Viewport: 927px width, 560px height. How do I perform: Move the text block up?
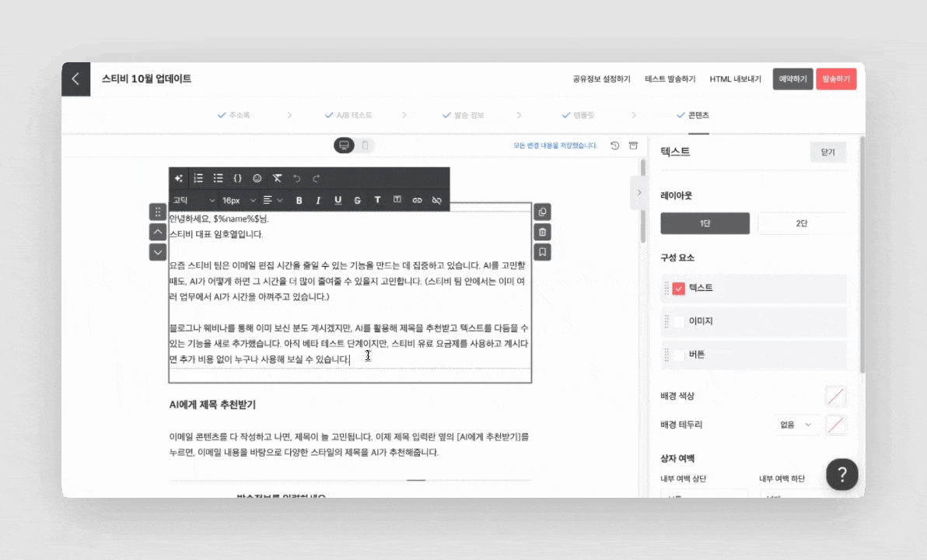(158, 232)
